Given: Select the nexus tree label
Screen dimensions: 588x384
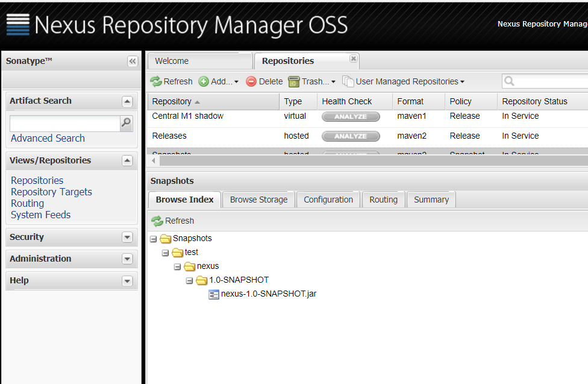Looking at the screenshot, I should click(208, 266).
